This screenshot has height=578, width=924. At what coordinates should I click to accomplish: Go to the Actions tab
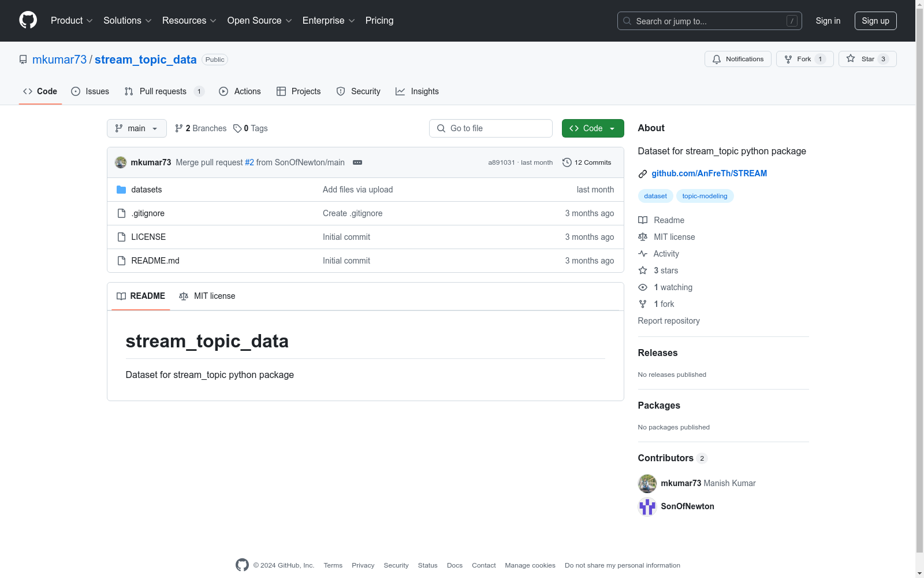tap(240, 91)
